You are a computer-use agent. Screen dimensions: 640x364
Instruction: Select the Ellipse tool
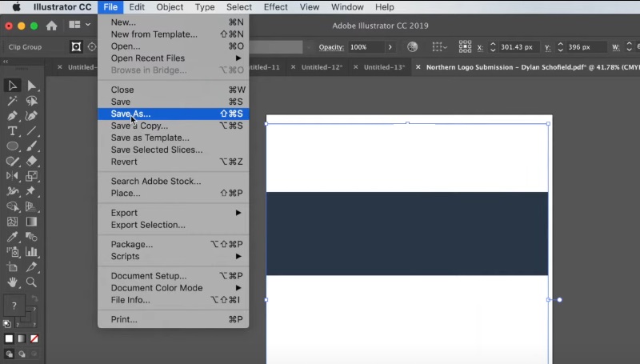tap(12, 146)
